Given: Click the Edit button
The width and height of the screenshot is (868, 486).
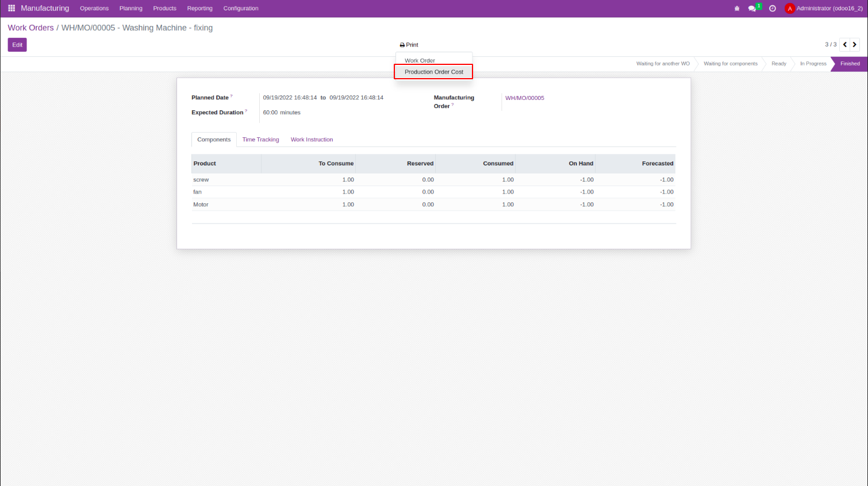Looking at the screenshot, I should [17, 45].
